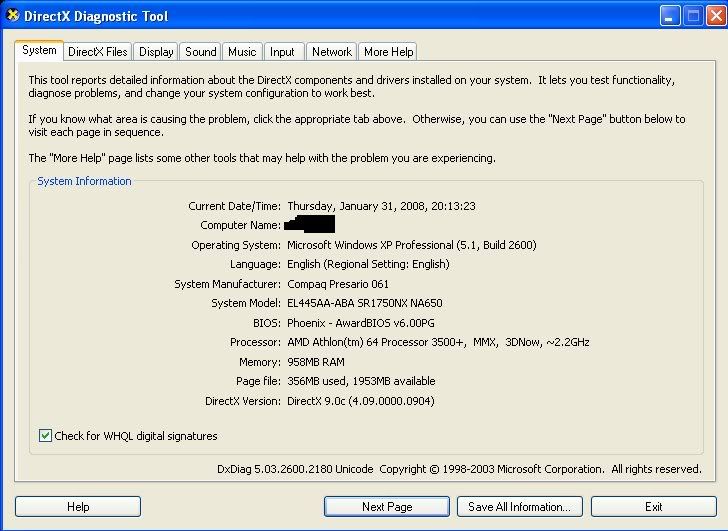Click the Processor label

(x=255, y=342)
